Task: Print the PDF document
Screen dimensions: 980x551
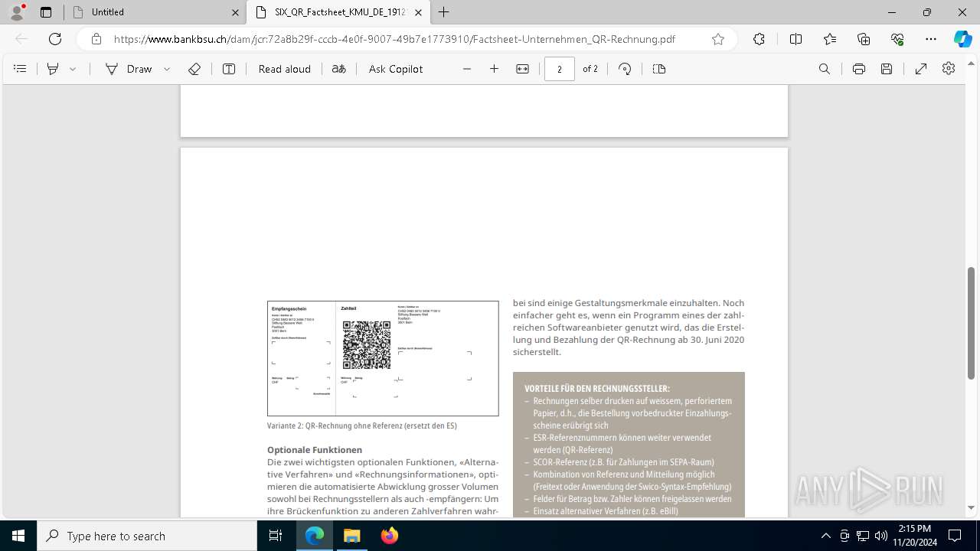Action: coord(859,69)
